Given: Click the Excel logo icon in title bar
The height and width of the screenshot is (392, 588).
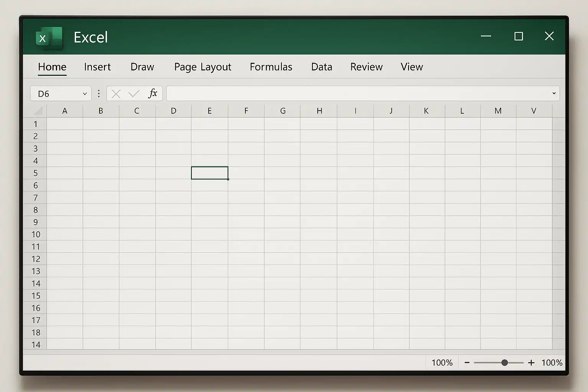Looking at the screenshot, I should point(49,38).
